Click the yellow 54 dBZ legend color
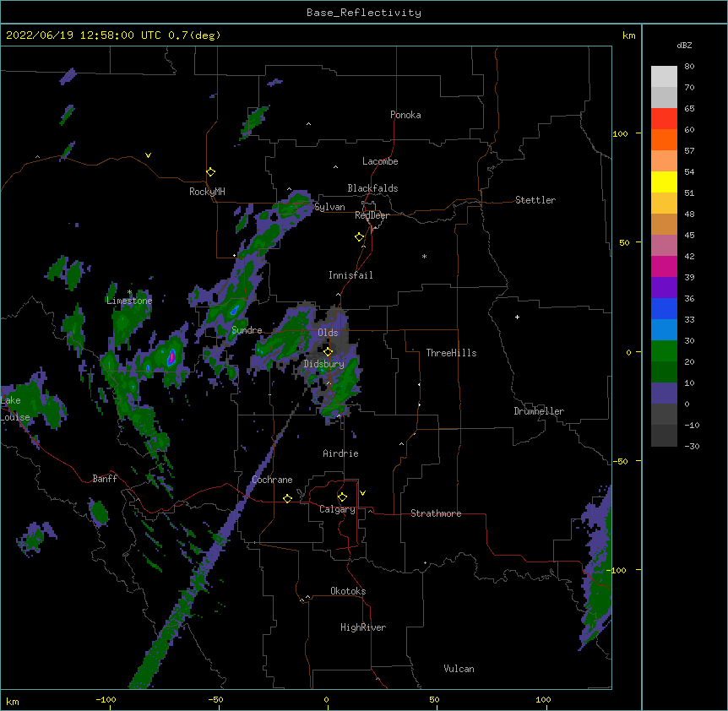The image size is (728, 711). click(664, 182)
